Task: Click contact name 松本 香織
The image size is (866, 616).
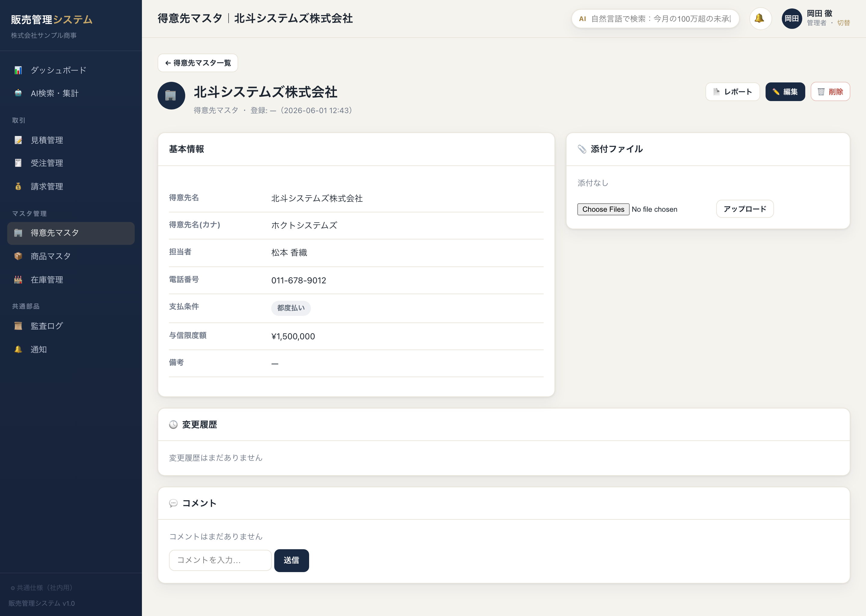Action: [289, 253]
